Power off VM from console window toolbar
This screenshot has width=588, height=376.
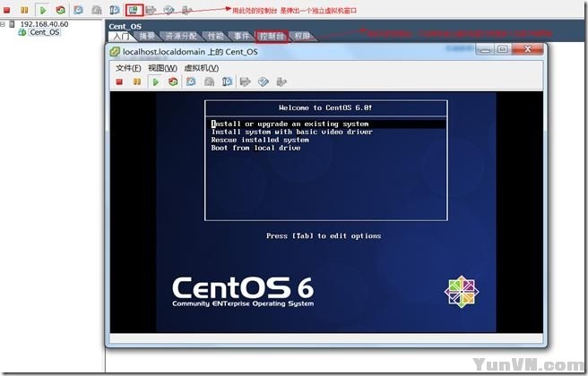point(119,81)
